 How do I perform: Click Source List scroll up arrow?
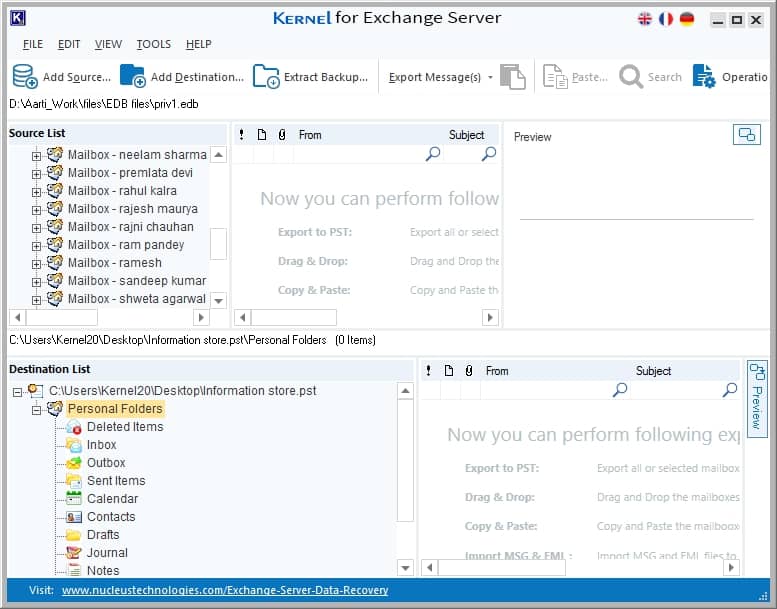219,155
